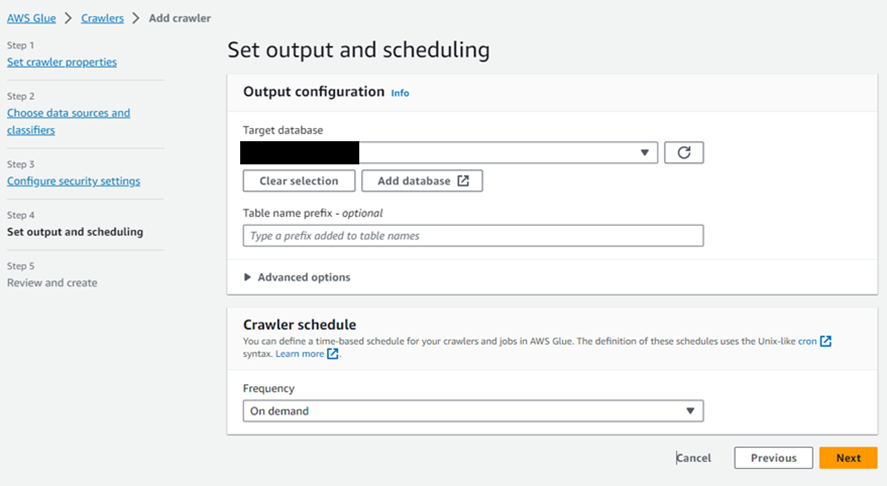Image resolution: width=887 pixels, height=486 pixels.
Task: Navigate to Crawlers breadcrumb link
Action: pos(102,18)
